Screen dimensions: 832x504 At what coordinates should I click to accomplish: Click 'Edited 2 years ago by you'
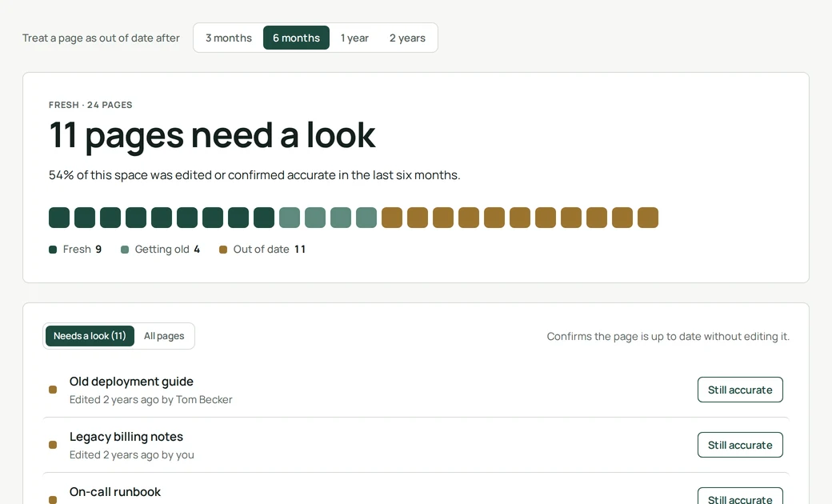(131, 454)
